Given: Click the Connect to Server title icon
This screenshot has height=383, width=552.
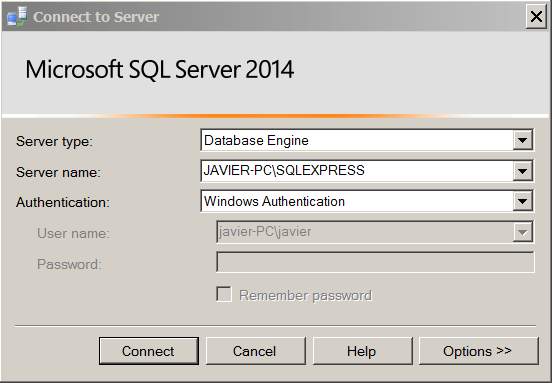Looking at the screenshot, I should [x=17, y=17].
